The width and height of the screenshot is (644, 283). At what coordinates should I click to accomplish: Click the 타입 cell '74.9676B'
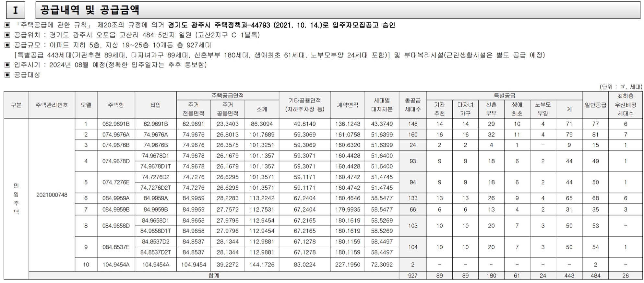[x=156, y=145]
